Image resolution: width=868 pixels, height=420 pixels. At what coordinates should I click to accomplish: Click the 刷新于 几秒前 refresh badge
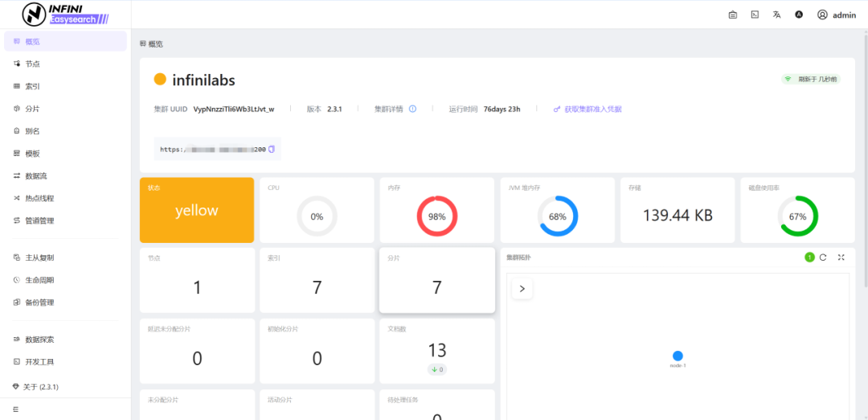(x=811, y=79)
